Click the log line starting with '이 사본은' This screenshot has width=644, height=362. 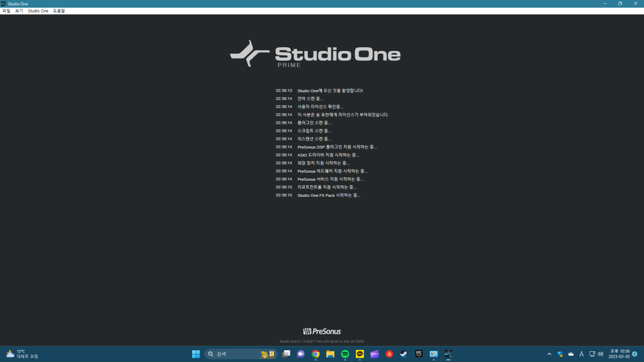tap(343, 115)
